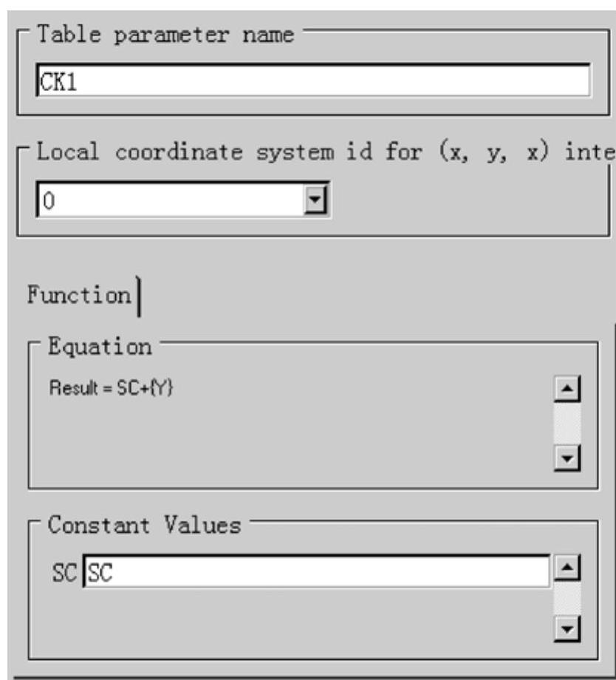Switch to the Function tab

click(x=79, y=296)
